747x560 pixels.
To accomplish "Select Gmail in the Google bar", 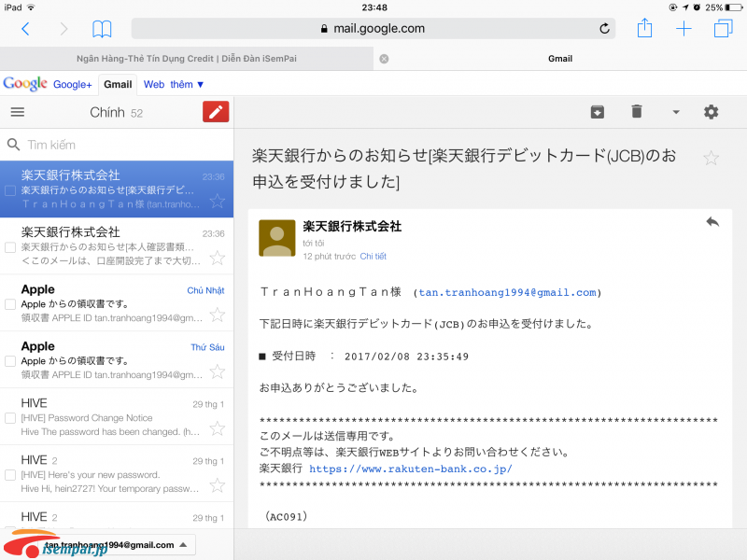I will (118, 84).
